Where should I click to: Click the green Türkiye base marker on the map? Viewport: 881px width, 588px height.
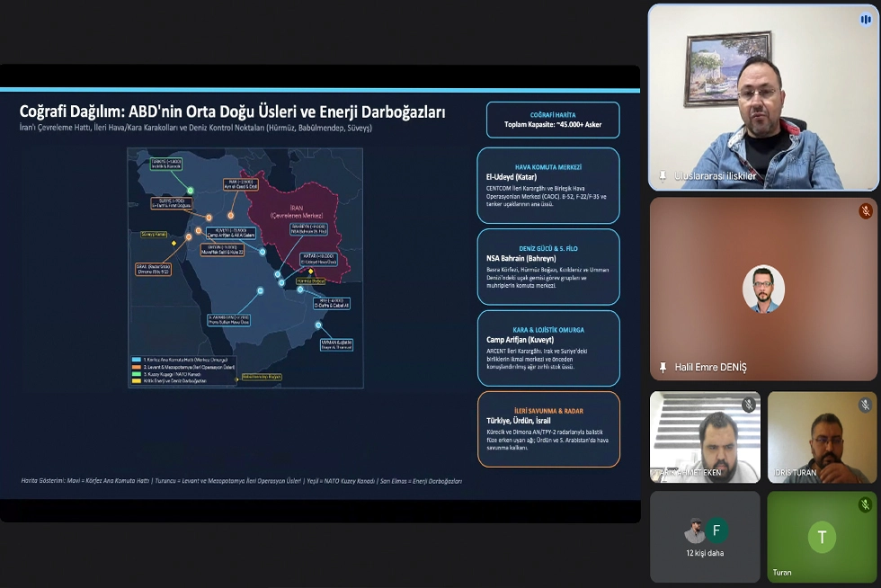tap(190, 191)
